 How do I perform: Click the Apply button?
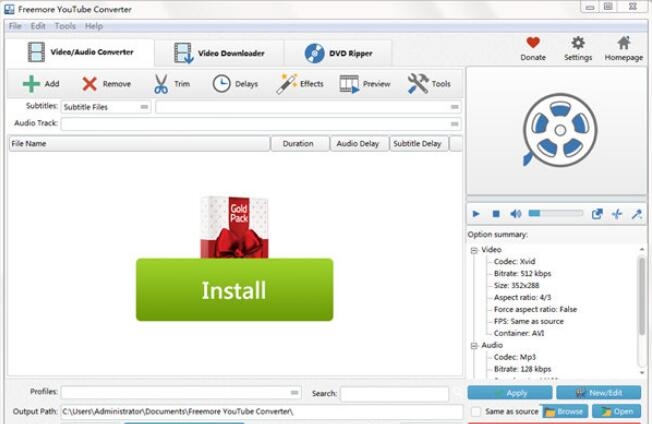point(510,392)
